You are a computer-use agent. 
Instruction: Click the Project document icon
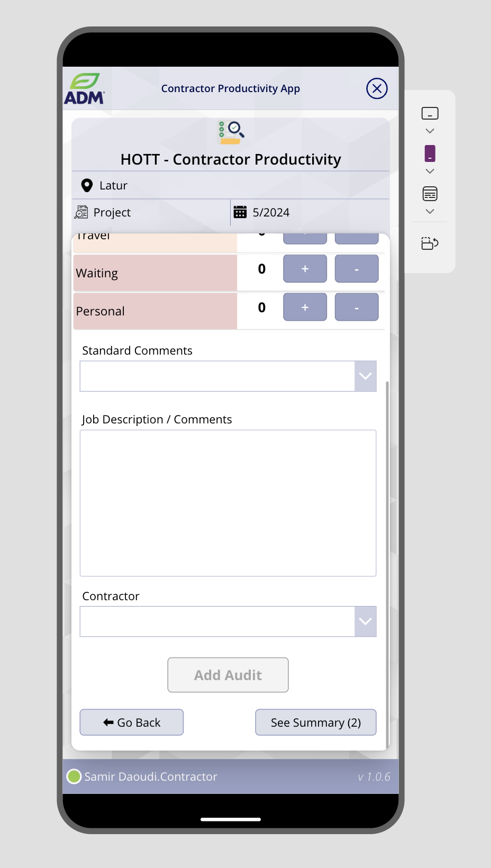tap(81, 212)
